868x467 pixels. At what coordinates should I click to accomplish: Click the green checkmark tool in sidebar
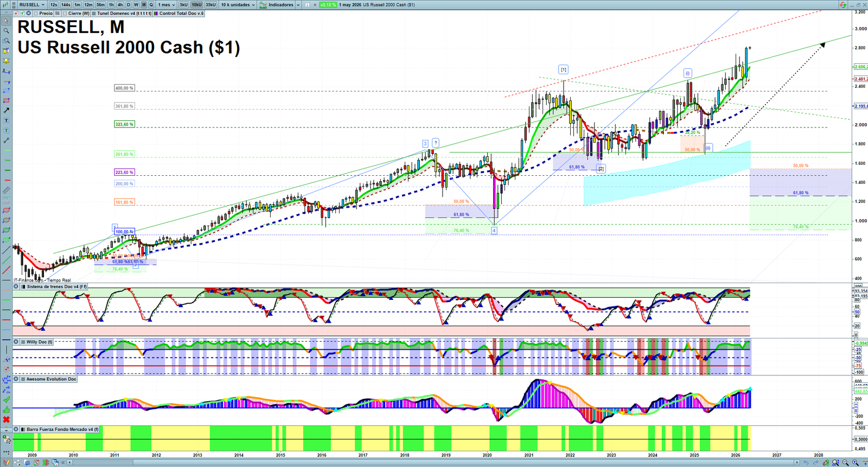point(6,400)
